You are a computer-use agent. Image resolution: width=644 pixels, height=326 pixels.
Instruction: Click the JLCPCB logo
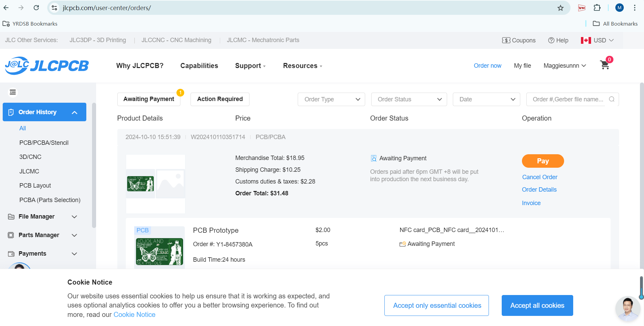pyautogui.click(x=47, y=66)
